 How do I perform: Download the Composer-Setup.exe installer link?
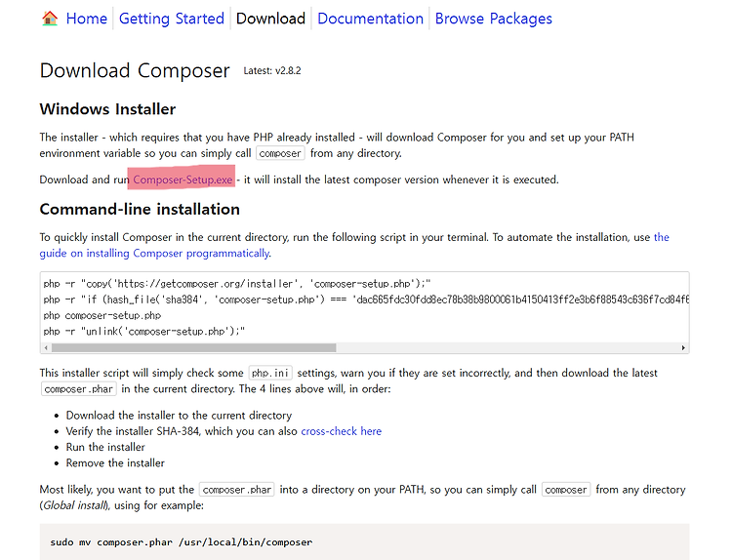coord(183,180)
